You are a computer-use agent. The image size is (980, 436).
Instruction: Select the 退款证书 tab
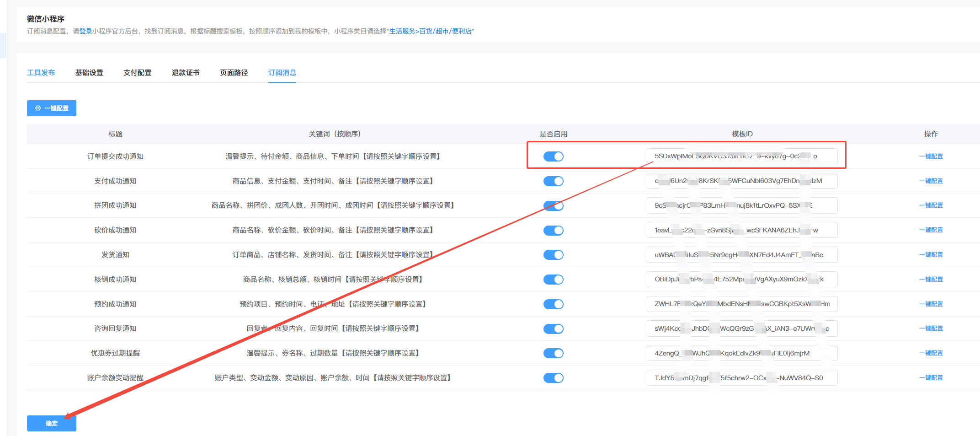186,73
